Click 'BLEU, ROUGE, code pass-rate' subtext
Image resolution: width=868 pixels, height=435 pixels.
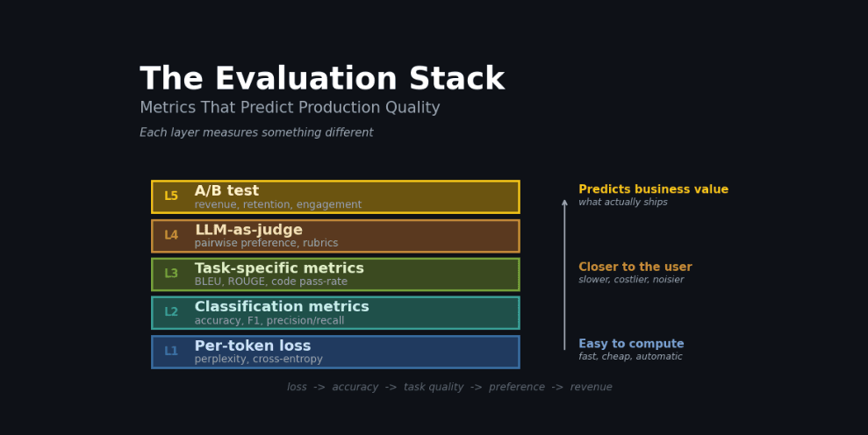[270, 282]
